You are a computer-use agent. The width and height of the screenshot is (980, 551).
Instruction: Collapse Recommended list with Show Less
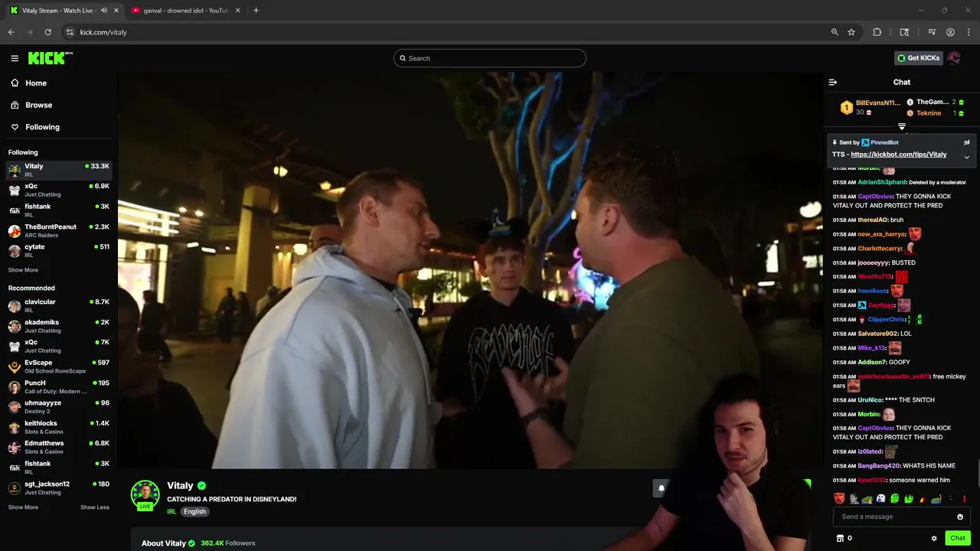tap(95, 507)
